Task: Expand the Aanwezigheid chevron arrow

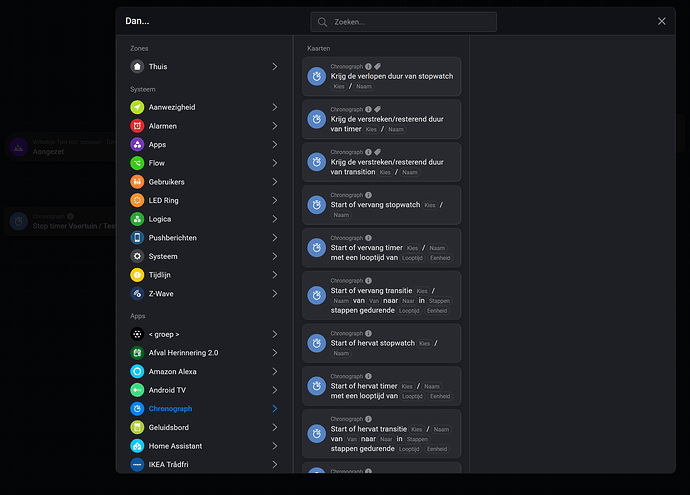Action: [x=275, y=107]
